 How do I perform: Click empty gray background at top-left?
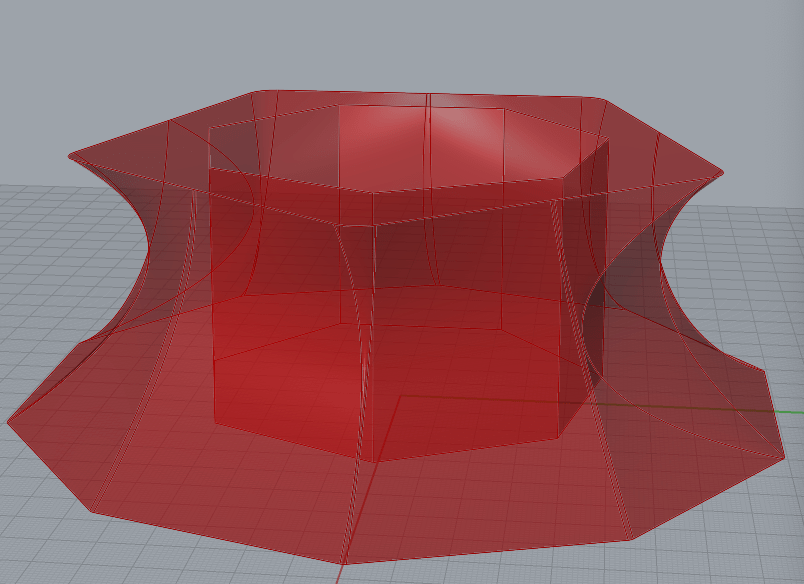[x=60, y=50]
